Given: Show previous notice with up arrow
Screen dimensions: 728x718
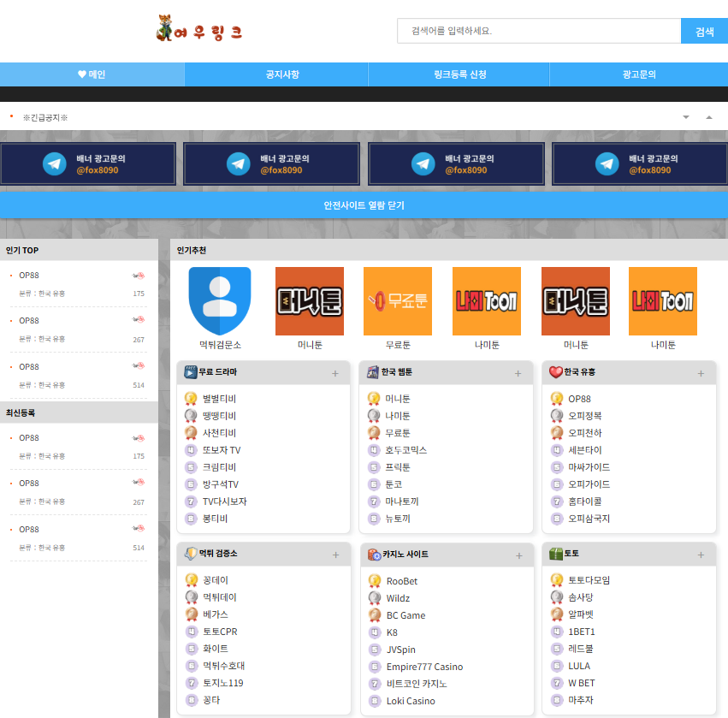Looking at the screenshot, I should (709, 117).
